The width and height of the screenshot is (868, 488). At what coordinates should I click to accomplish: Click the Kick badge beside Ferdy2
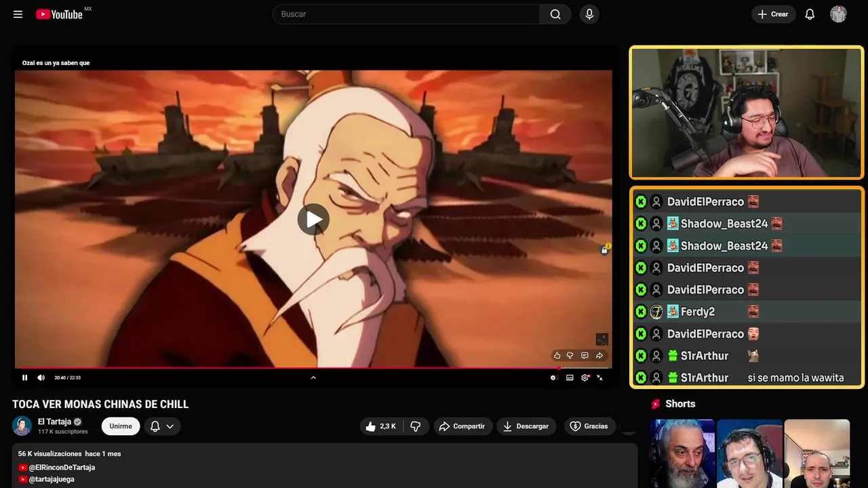[x=641, y=312]
